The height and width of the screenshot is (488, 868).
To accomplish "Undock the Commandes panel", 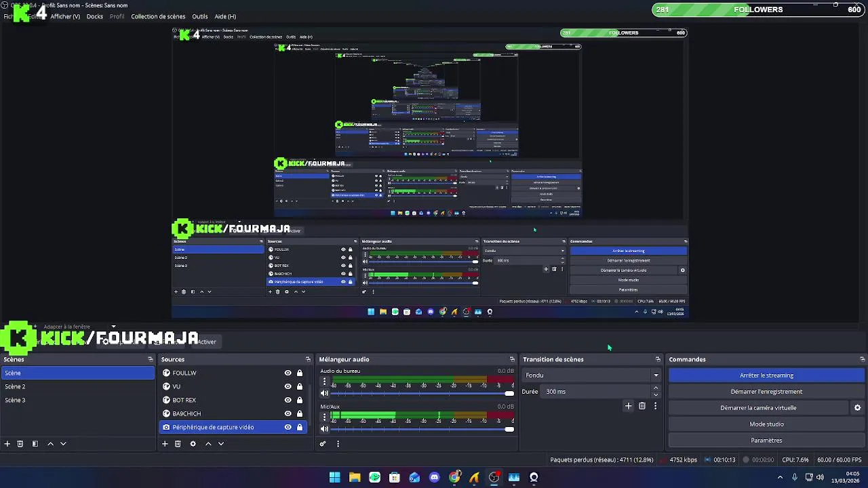I will tap(862, 359).
